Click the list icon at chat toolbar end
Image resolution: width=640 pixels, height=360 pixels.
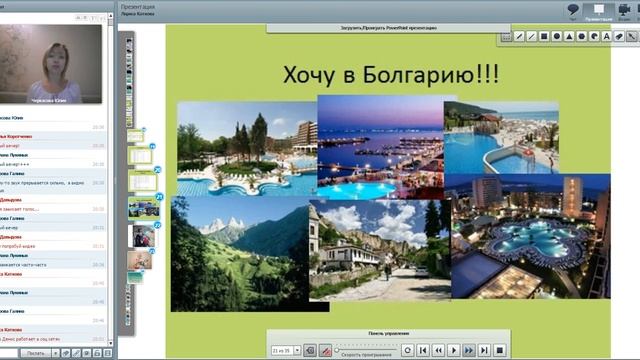point(108,353)
